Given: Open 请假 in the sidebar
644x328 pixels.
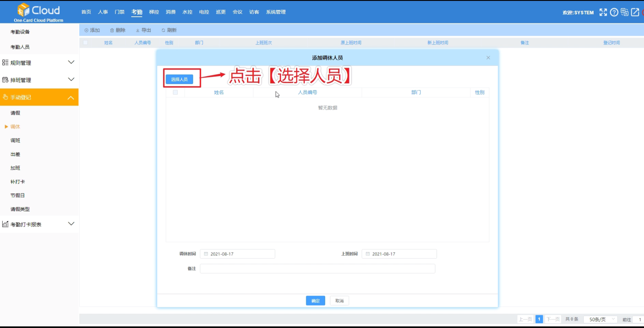Looking at the screenshot, I should coord(15,113).
